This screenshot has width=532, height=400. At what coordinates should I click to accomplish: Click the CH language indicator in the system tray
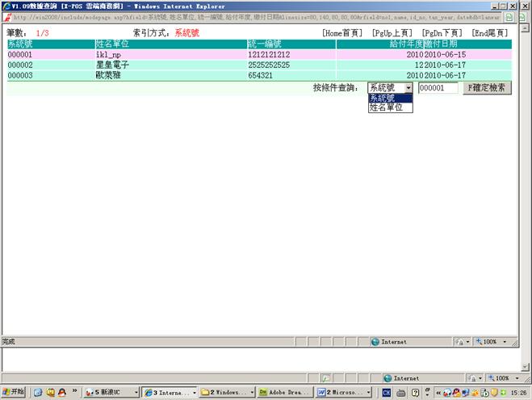pyautogui.click(x=387, y=392)
